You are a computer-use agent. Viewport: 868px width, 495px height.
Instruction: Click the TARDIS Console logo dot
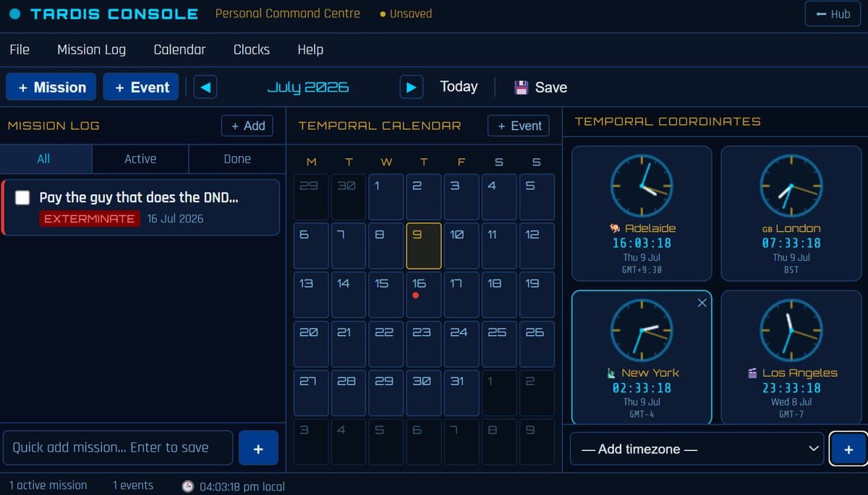coord(15,14)
